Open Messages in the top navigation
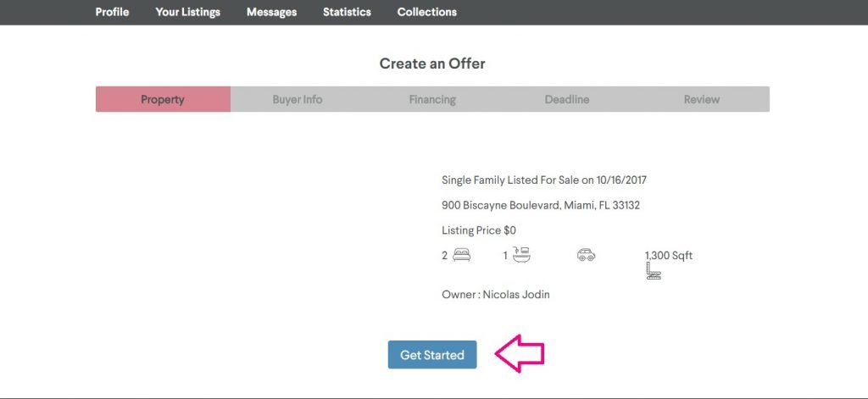Image resolution: width=868 pixels, height=399 pixels. pos(271,12)
